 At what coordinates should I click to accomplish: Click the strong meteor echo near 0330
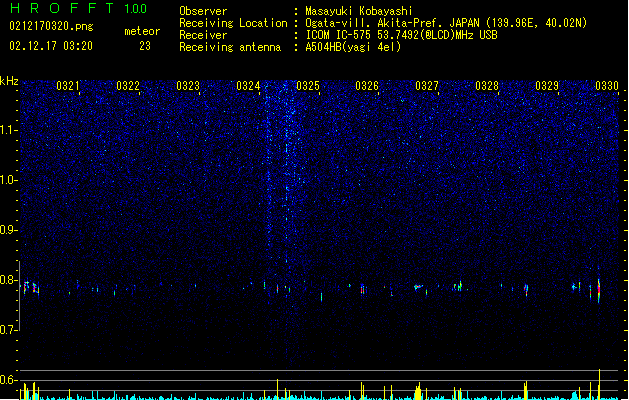(599, 291)
